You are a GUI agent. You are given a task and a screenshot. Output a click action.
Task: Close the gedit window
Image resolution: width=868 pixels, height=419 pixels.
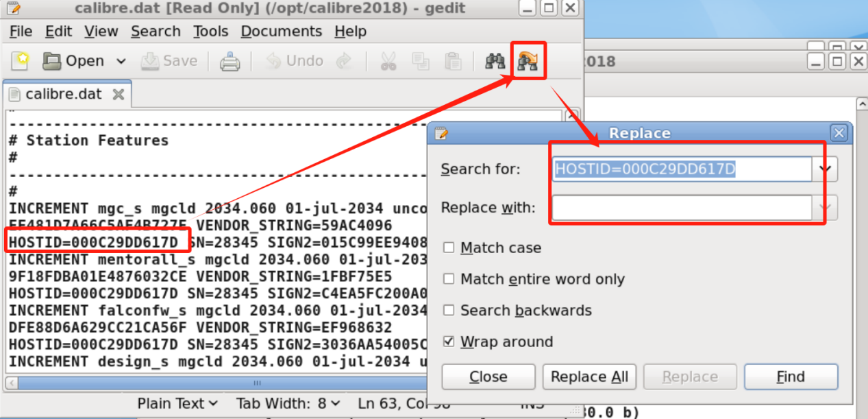pyautogui.click(x=569, y=8)
